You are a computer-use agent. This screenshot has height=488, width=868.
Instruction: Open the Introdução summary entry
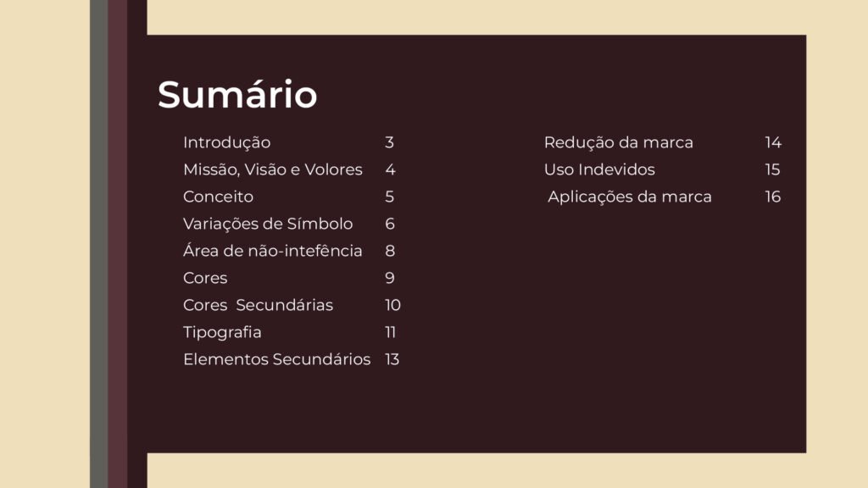tap(226, 142)
